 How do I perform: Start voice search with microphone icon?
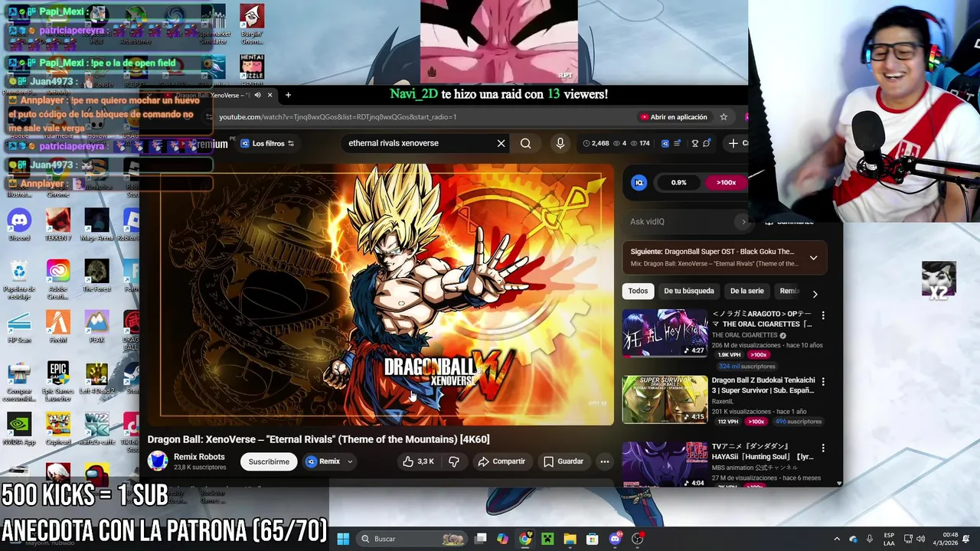pyautogui.click(x=560, y=143)
